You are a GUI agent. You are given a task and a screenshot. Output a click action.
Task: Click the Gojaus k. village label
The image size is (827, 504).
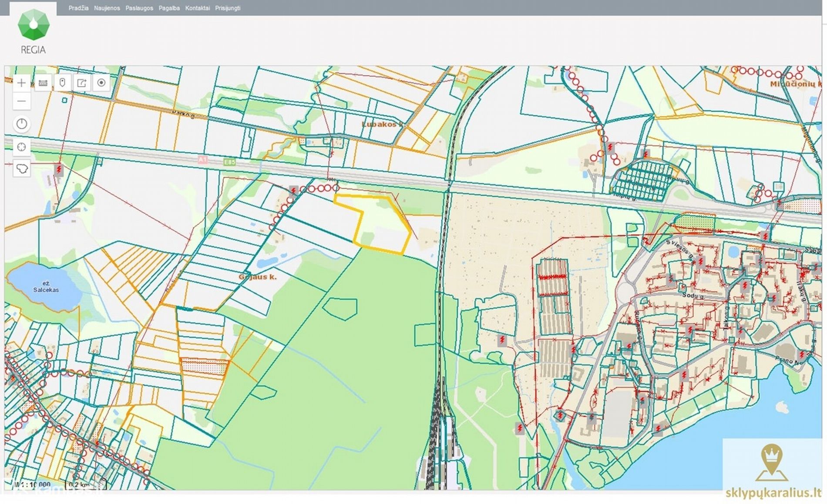pyautogui.click(x=257, y=277)
